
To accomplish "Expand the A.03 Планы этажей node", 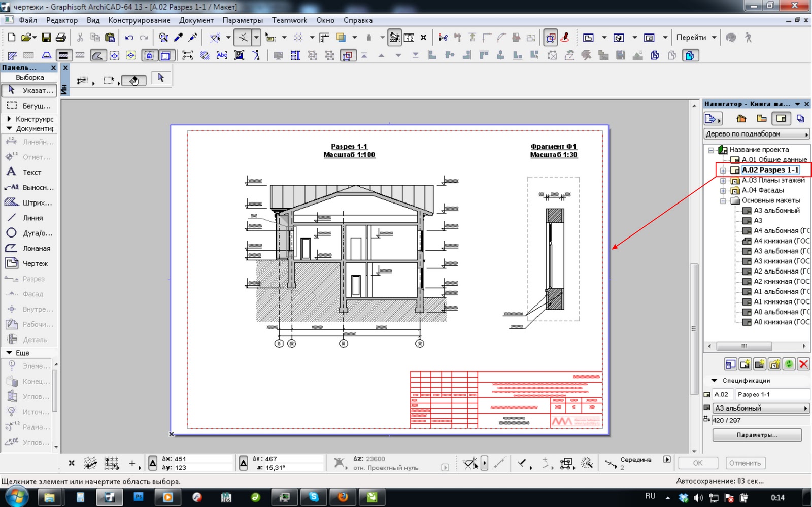I will pyautogui.click(x=723, y=181).
